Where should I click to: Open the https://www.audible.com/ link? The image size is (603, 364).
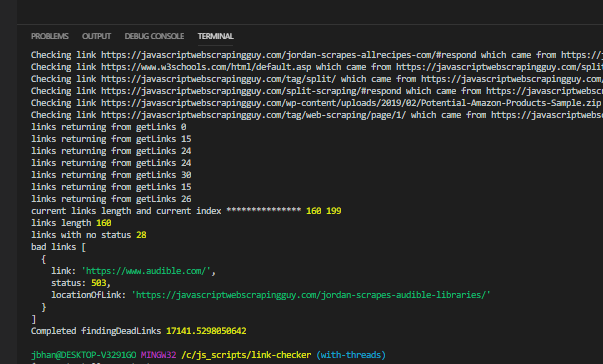point(146,271)
